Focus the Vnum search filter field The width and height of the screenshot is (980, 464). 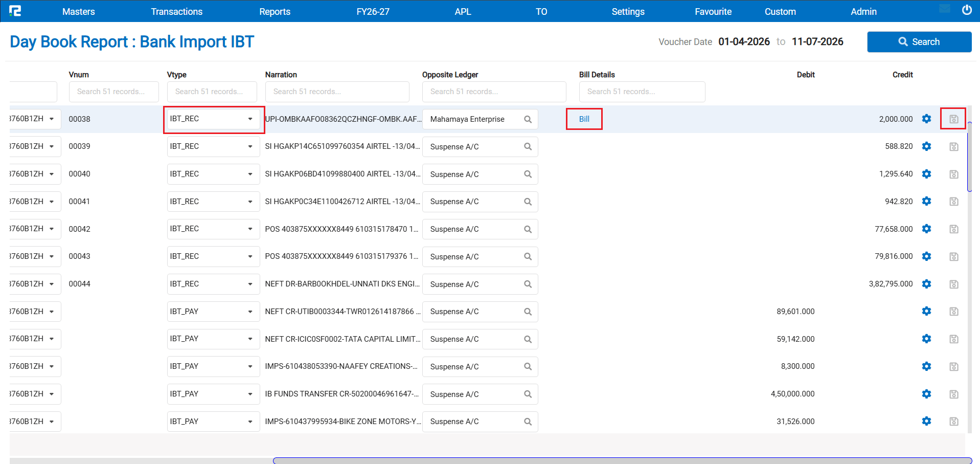[x=113, y=92]
